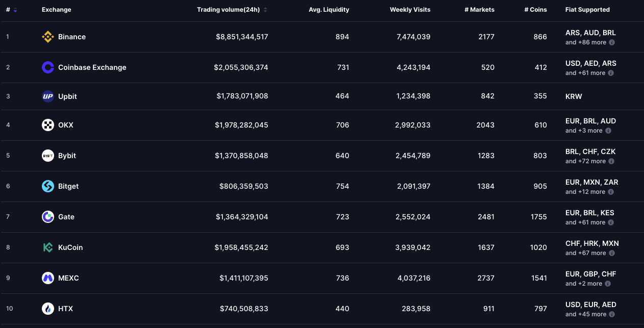Click Gate coins count 1755
644x328 pixels.
pos(539,217)
